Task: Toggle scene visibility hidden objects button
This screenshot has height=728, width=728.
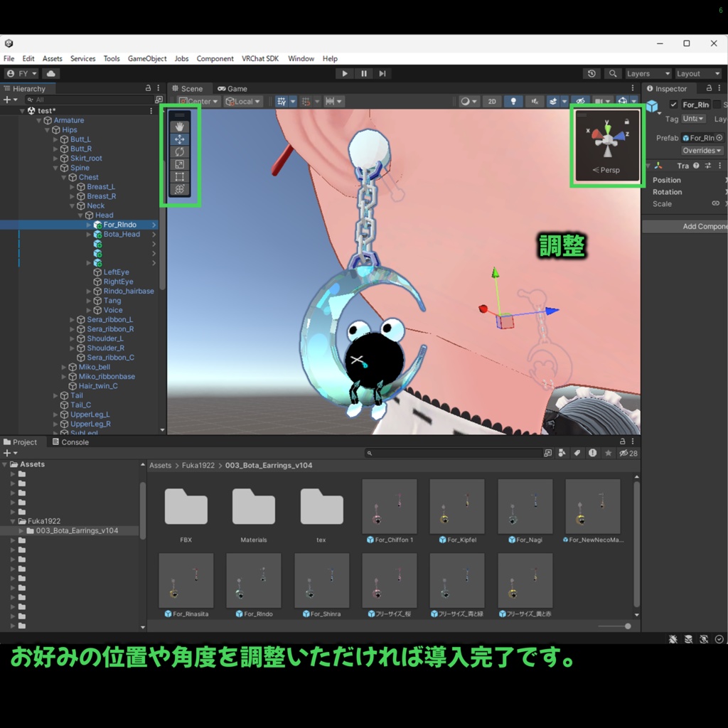Action: 580,101
